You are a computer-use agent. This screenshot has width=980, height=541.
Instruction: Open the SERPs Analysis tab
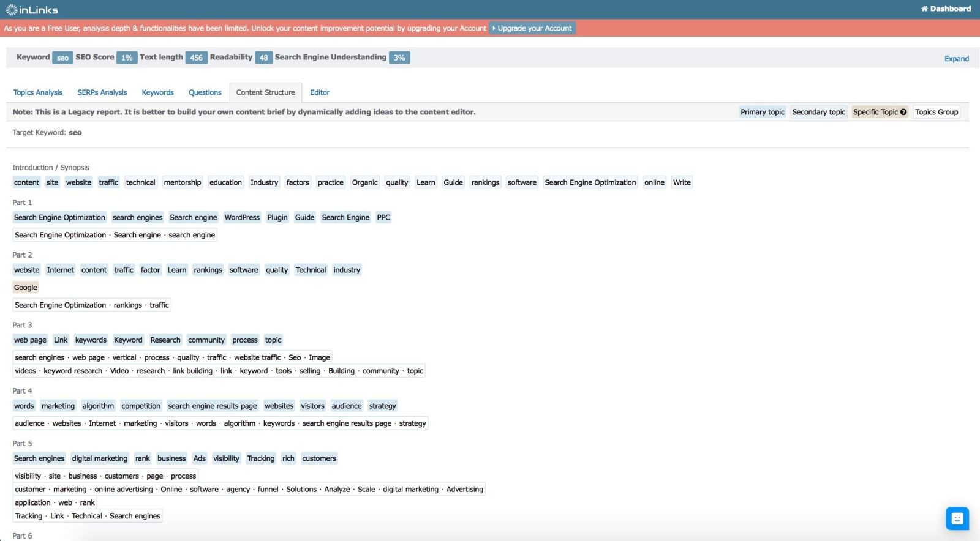click(102, 92)
